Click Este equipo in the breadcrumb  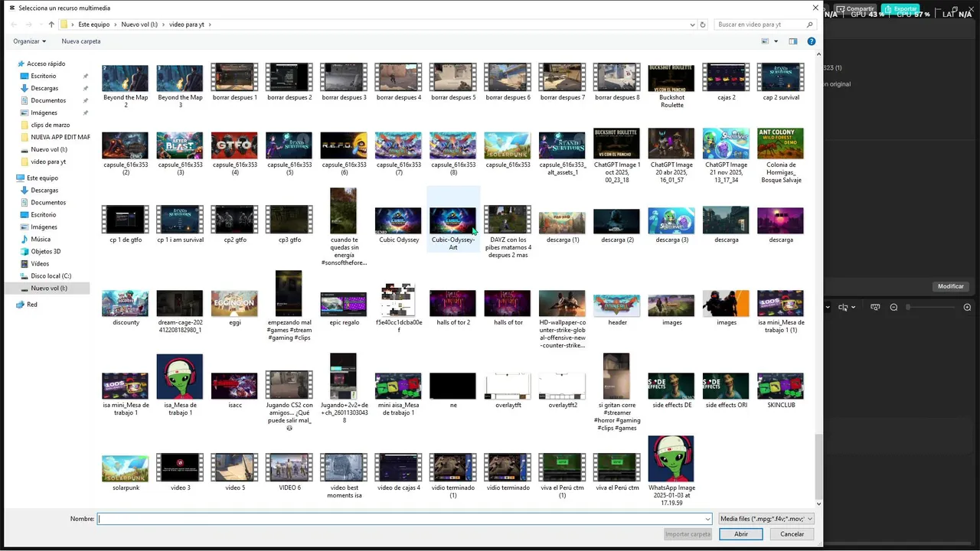pyautogui.click(x=94, y=24)
